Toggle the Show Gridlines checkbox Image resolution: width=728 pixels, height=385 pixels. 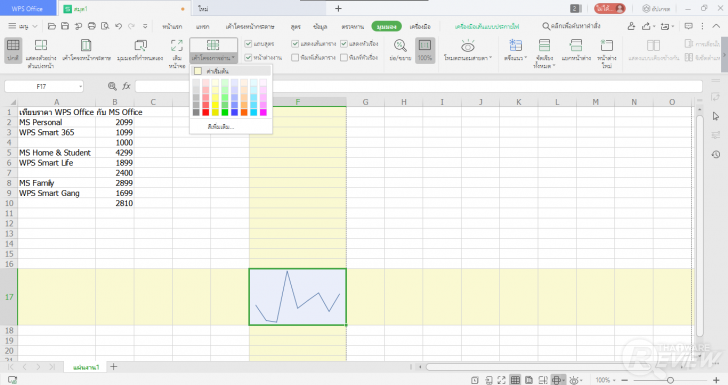(x=295, y=44)
